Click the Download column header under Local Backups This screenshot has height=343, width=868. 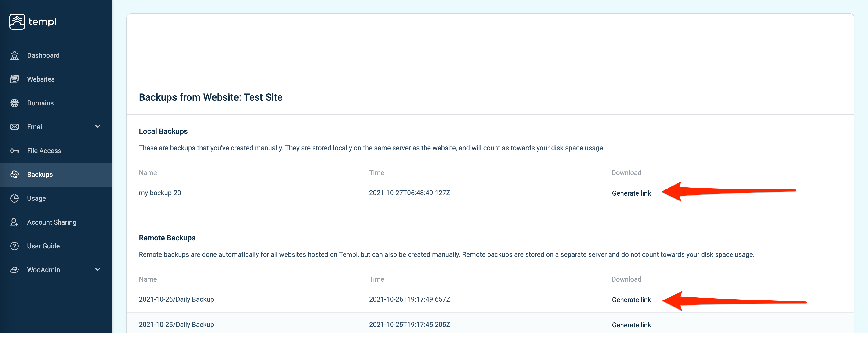pyautogui.click(x=626, y=173)
